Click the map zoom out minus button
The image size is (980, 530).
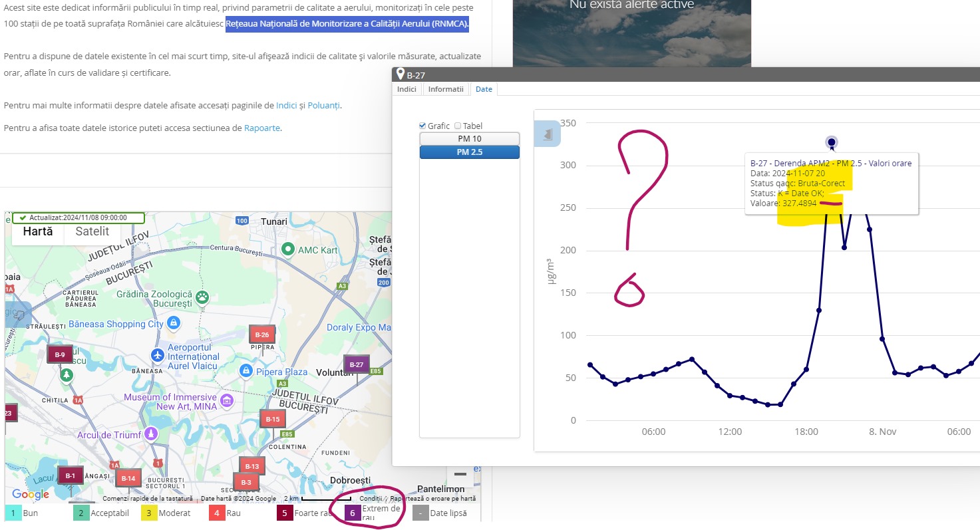coord(460,474)
